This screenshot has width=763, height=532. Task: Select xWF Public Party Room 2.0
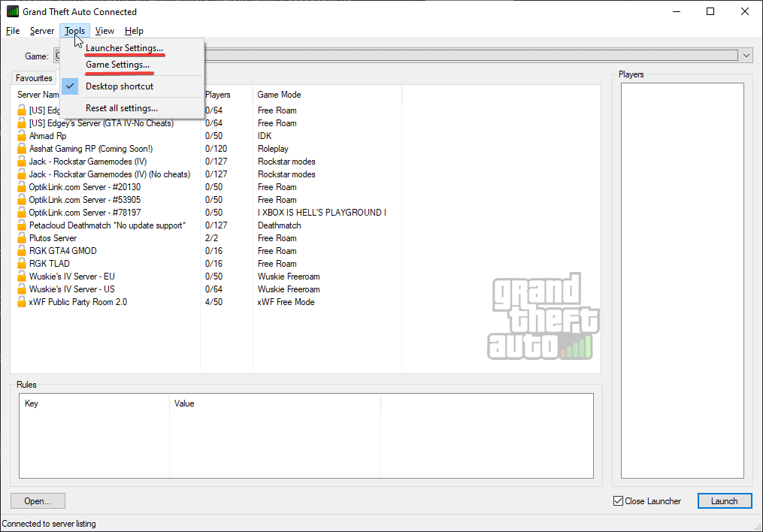coord(78,302)
